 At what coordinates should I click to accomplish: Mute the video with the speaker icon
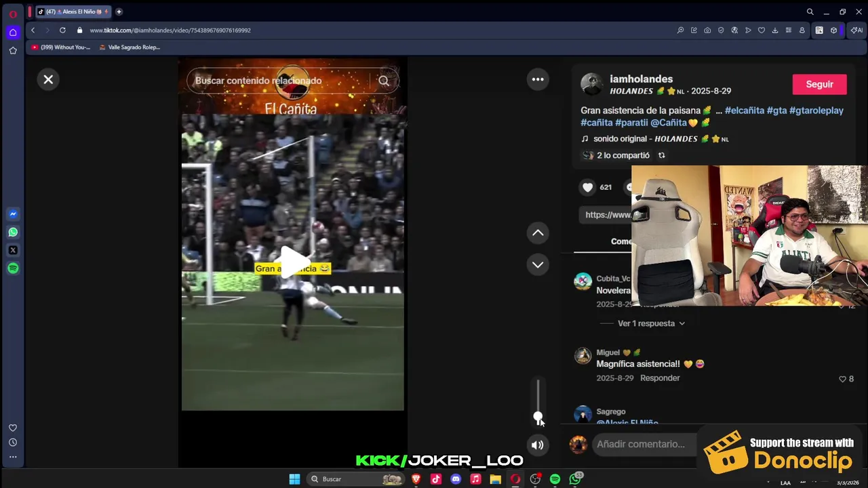pos(537,445)
